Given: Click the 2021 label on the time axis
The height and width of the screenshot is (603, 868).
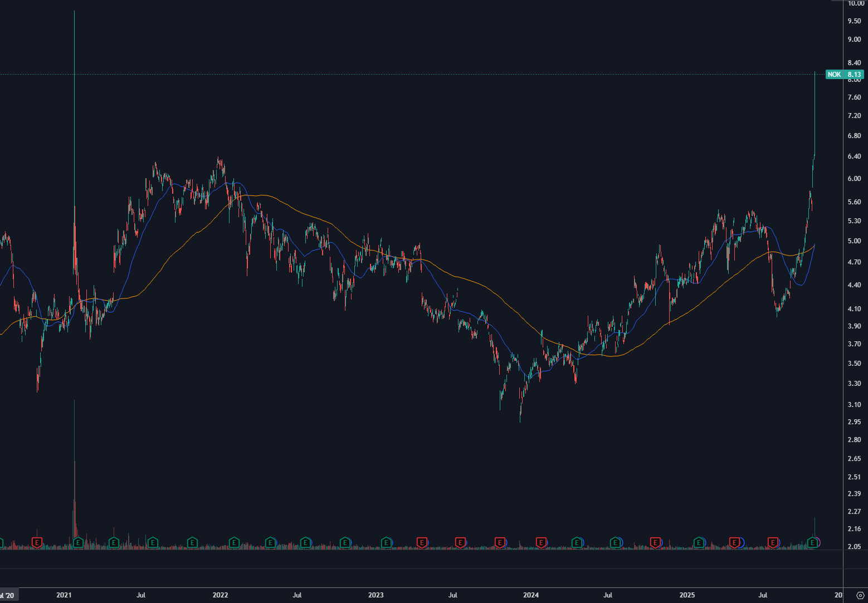Looking at the screenshot, I should coord(64,595).
